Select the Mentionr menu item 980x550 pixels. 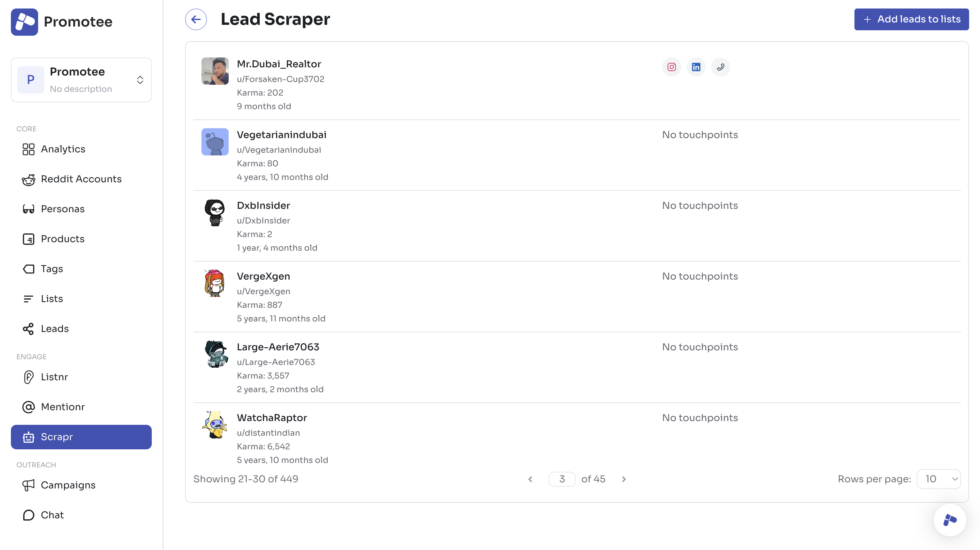click(x=62, y=407)
